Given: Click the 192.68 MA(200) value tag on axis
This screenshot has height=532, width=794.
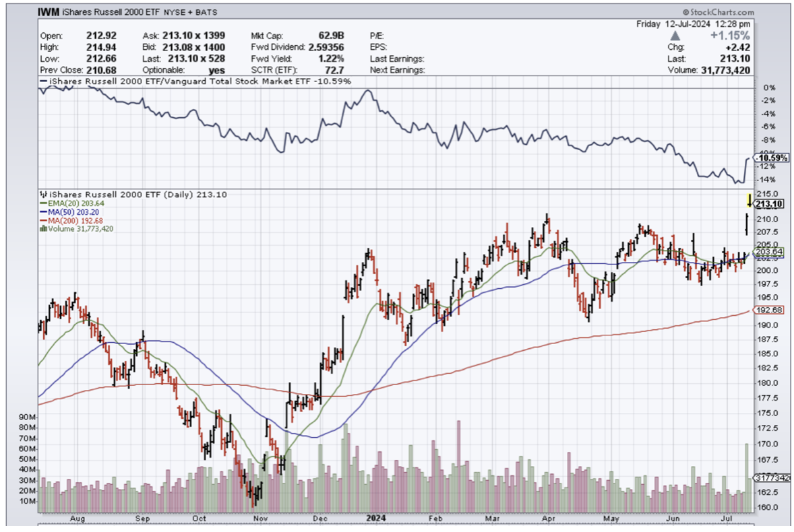Looking at the screenshot, I should click(x=768, y=310).
